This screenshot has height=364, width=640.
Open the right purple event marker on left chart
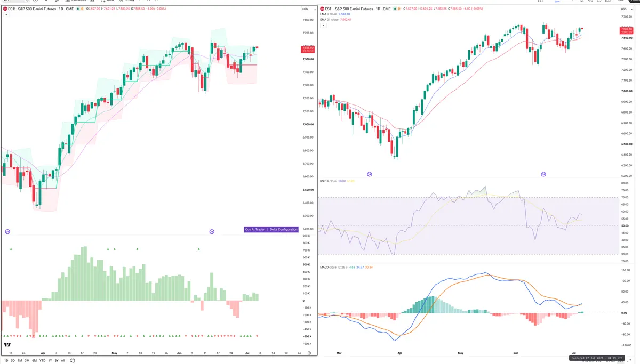(x=212, y=231)
